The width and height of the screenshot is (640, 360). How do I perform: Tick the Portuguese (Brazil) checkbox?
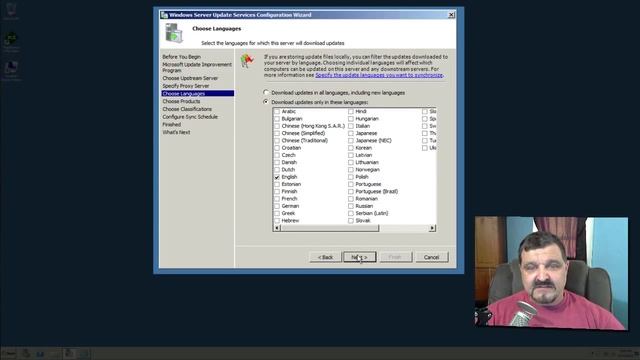(351, 191)
